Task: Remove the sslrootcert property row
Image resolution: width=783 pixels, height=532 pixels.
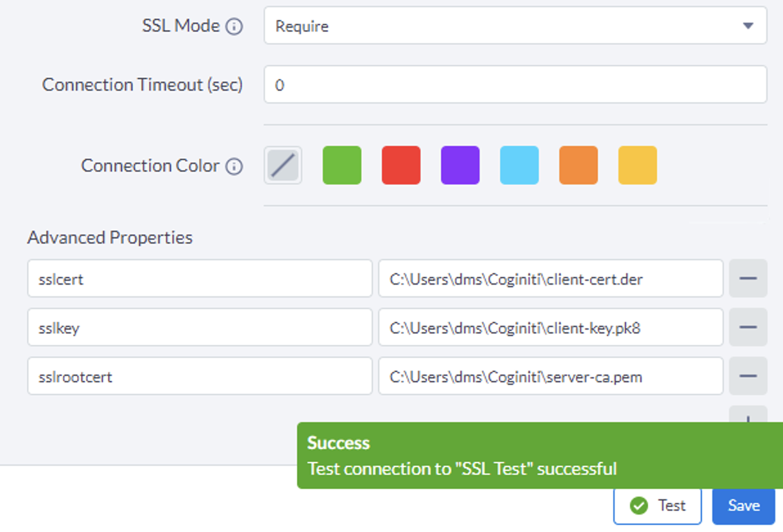Action: point(748,376)
